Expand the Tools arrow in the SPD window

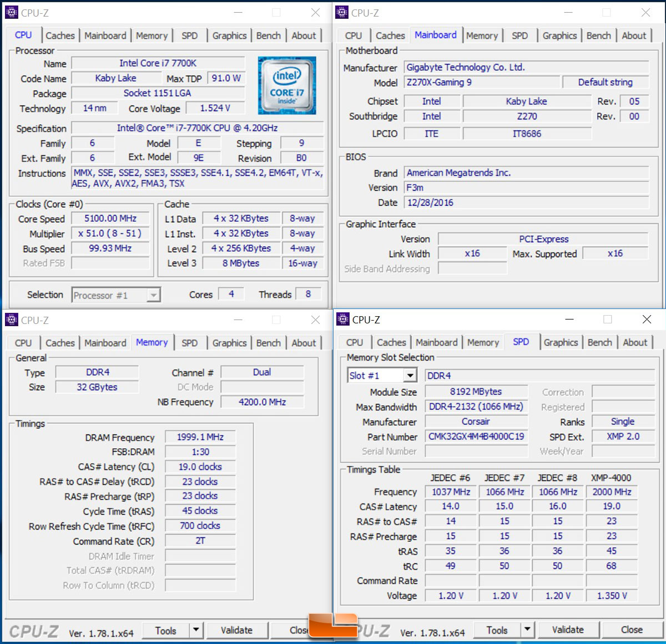[527, 630]
